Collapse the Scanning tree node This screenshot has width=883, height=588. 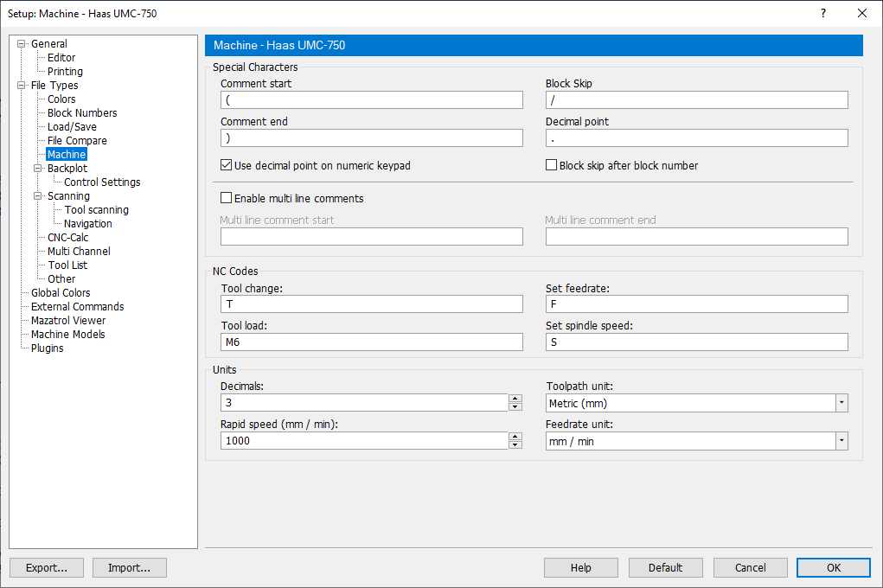[38, 196]
